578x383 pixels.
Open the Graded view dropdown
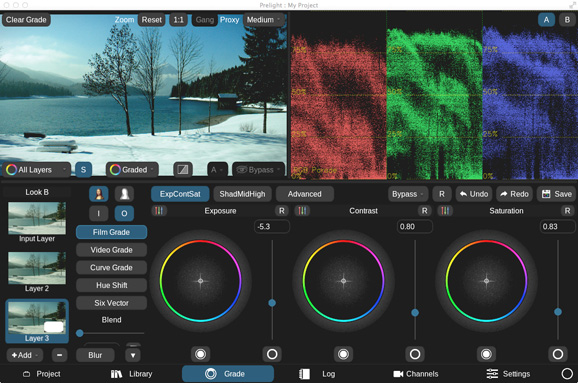(x=132, y=170)
